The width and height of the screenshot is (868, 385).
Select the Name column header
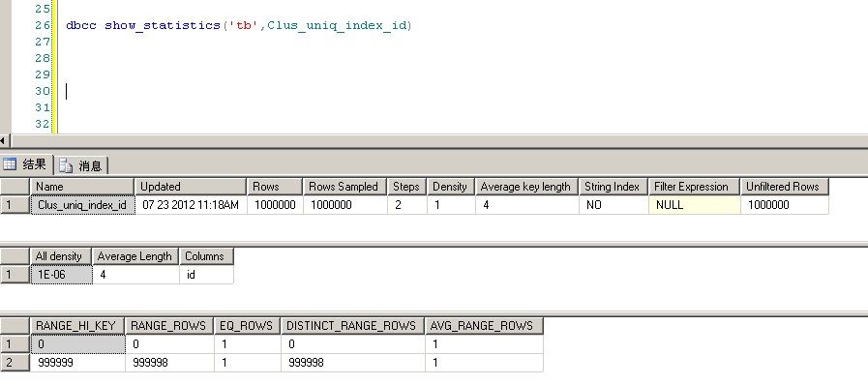pos(82,187)
